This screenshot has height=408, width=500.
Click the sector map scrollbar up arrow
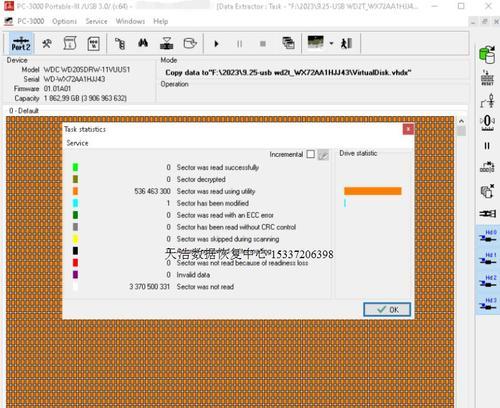(x=461, y=121)
